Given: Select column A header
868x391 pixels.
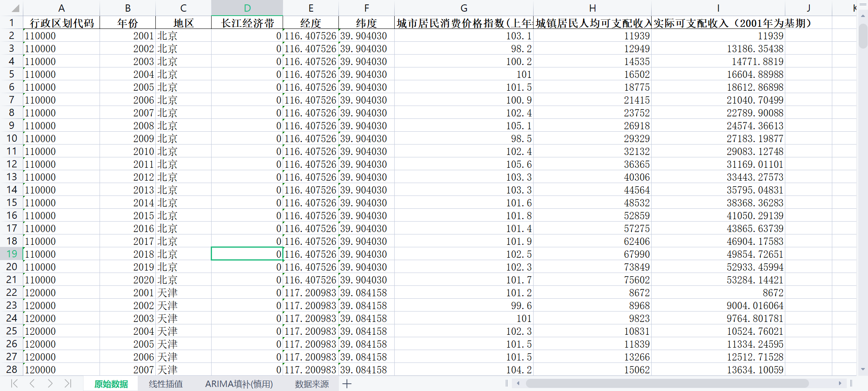Looking at the screenshot, I should (x=61, y=8).
